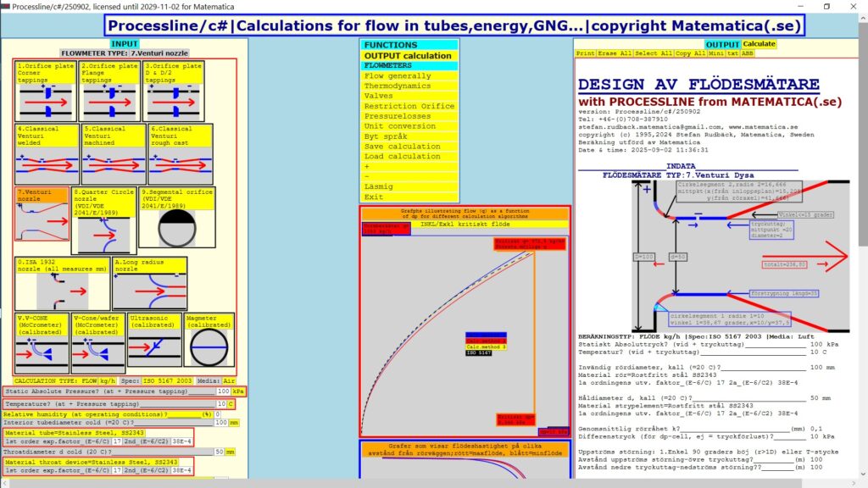868x488 pixels.
Task: Select the Quarter Circle nozzle flowmeter
Action: (x=103, y=220)
